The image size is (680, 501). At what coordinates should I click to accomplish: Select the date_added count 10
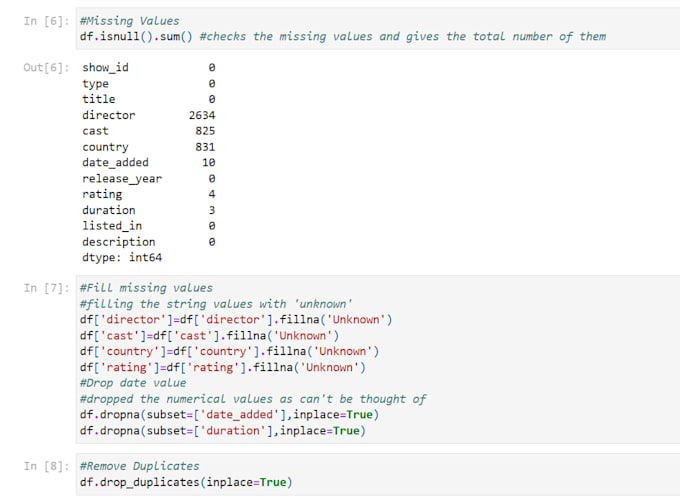[x=209, y=162]
